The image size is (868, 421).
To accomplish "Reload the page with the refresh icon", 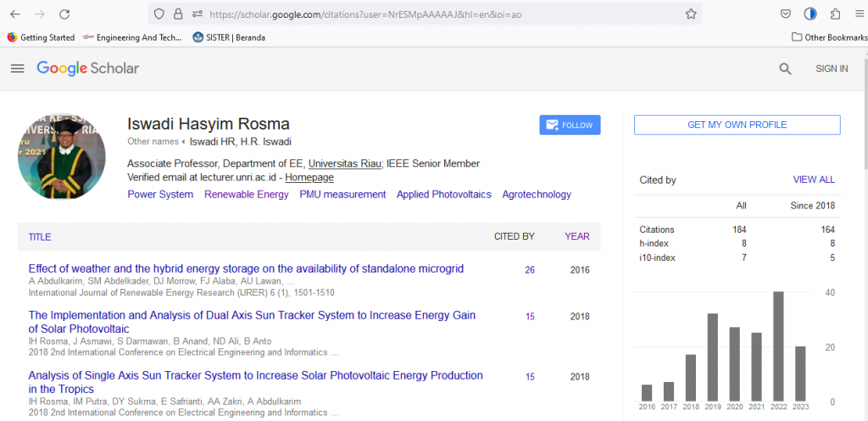I will click(x=64, y=14).
